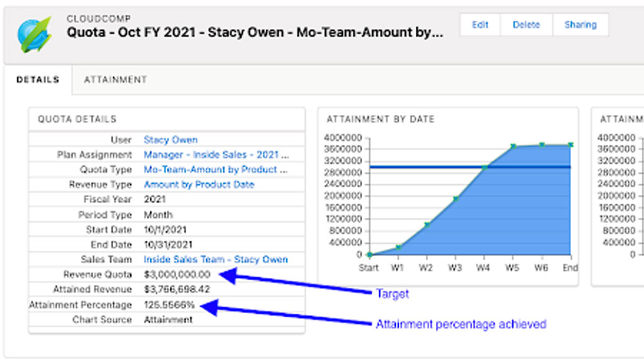Image resolution: width=644 pixels, height=362 pixels.
Task: Switch to the Details tab
Action: pyautogui.click(x=38, y=80)
